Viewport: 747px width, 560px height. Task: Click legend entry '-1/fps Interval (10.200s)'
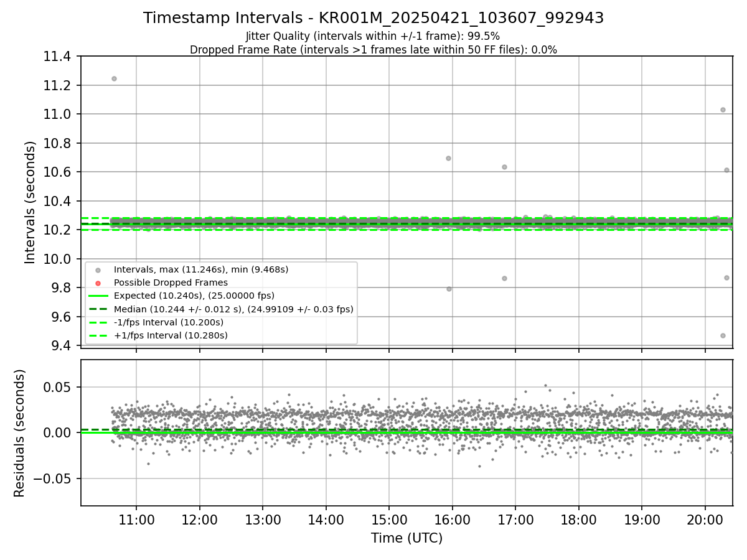pyautogui.click(x=169, y=322)
